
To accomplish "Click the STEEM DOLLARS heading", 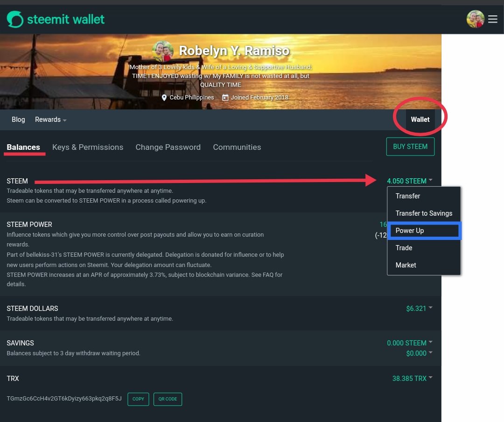I will point(33,309).
